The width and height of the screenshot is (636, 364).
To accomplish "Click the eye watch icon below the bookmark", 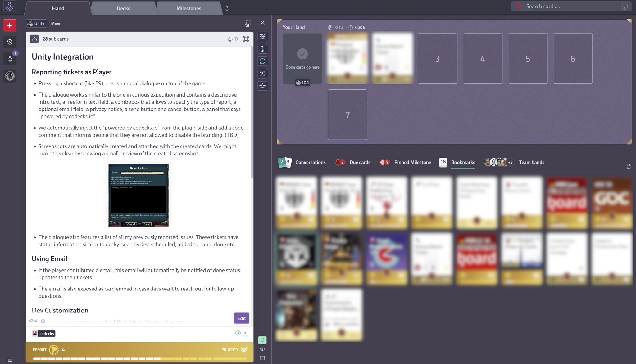I will pyautogui.click(x=262, y=349).
